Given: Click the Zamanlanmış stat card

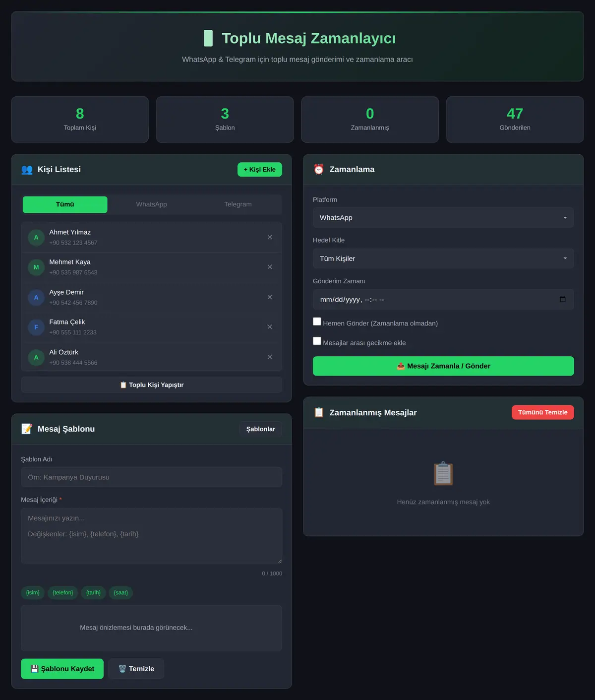Looking at the screenshot, I should 370,120.
